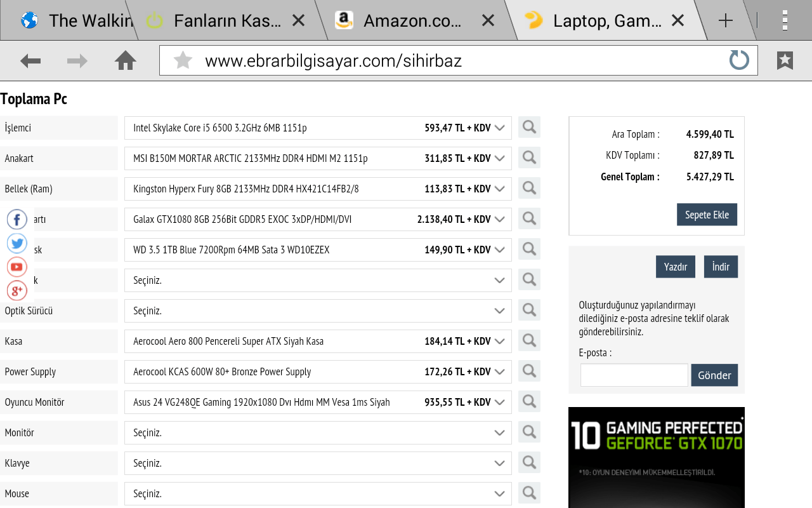Search products for the Kasa row

(x=529, y=340)
